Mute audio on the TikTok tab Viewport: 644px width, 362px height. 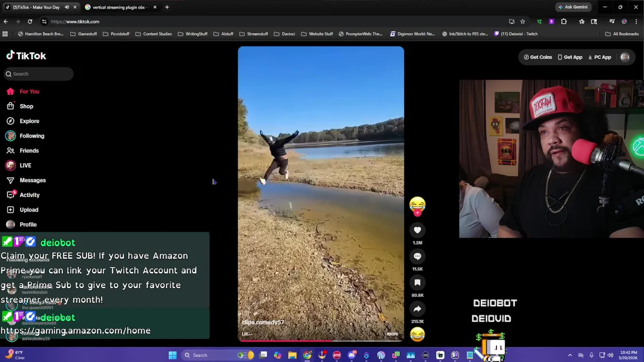point(66,7)
